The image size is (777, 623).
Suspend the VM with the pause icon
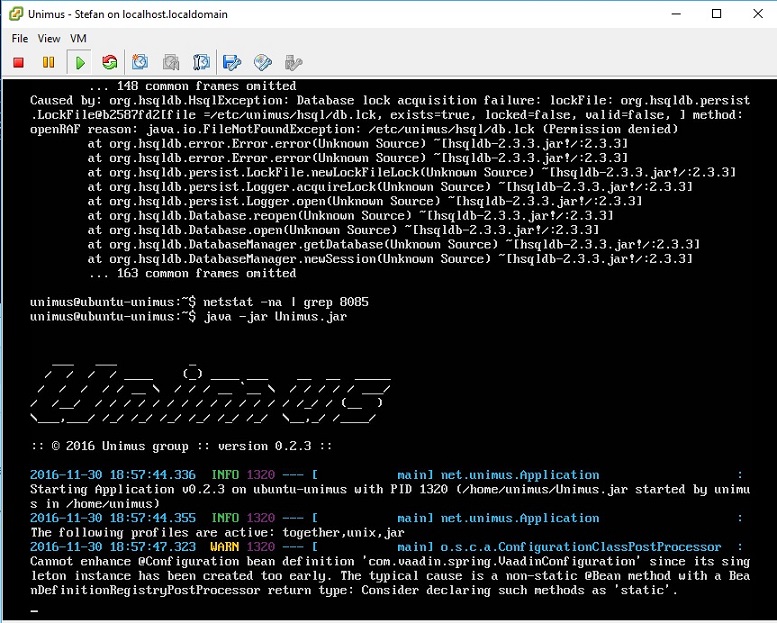(49, 62)
